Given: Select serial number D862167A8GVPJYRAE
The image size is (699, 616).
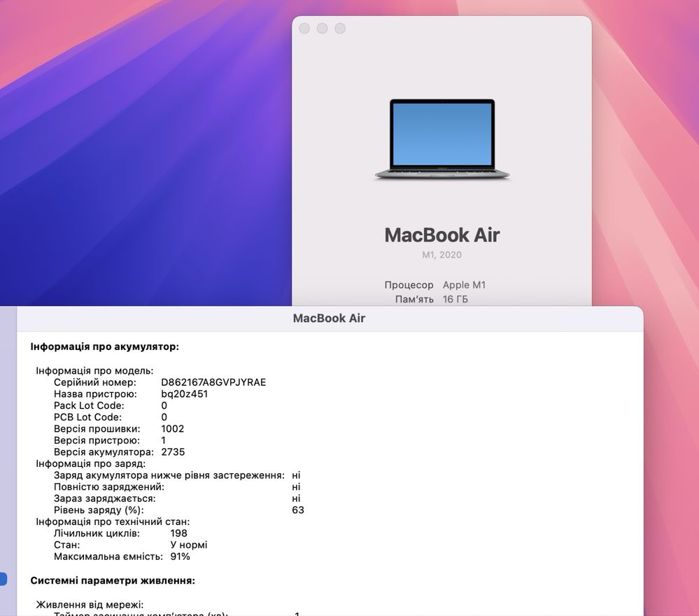Looking at the screenshot, I should tap(213, 382).
